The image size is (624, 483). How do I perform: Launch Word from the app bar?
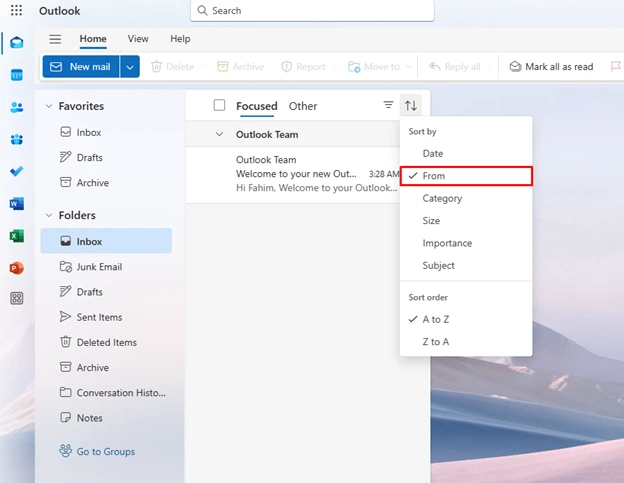click(16, 204)
